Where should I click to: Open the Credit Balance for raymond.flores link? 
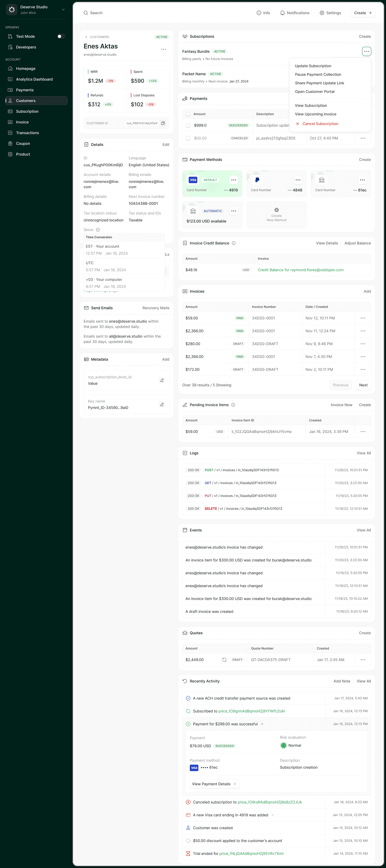coord(300,270)
